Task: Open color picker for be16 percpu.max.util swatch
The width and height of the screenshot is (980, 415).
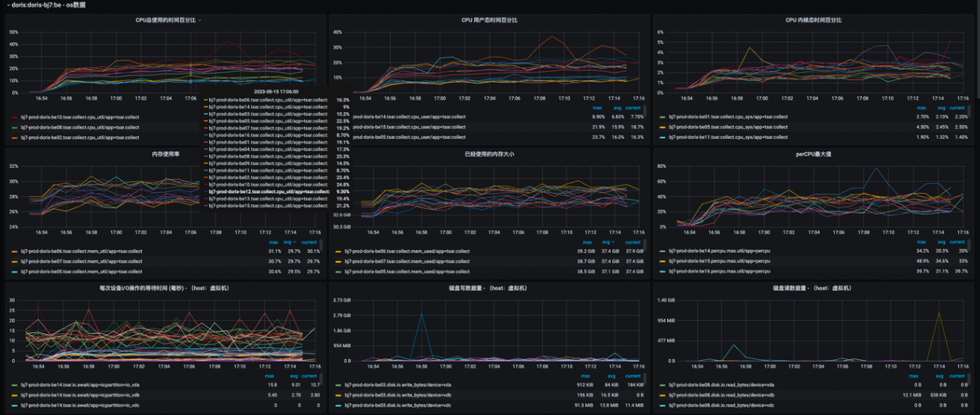Action: tap(661, 272)
